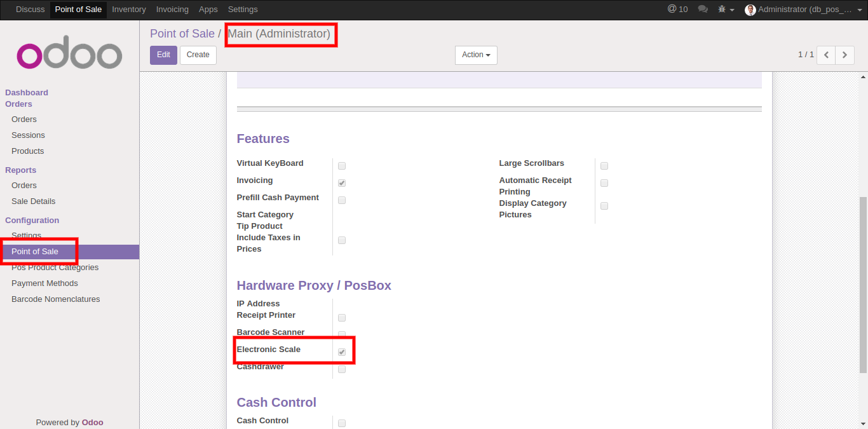868x429 pixels.
Task: Toggle the Automatic Receipt Printing checkbox
Action: pyautogui.click(x=604, y=183)
